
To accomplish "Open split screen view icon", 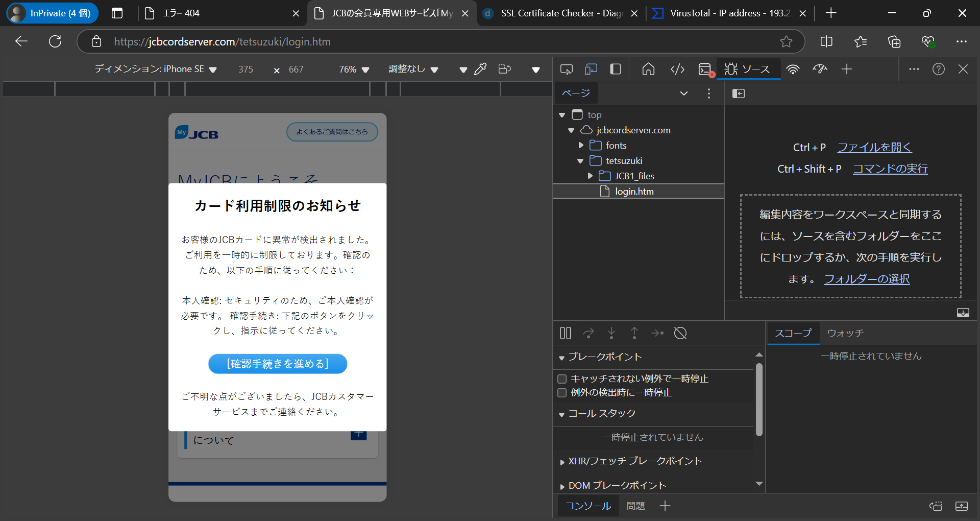I will point(826,41).
